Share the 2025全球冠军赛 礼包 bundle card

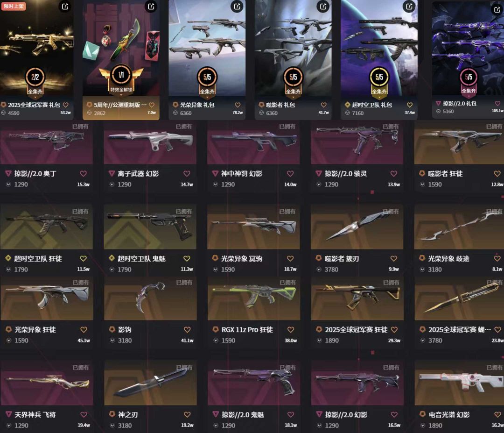pyautogui.click(x=65, y=6)
